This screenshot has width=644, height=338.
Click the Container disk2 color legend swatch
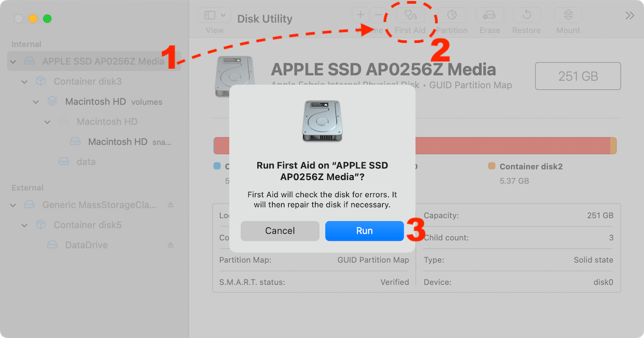(x=493, y=167)
